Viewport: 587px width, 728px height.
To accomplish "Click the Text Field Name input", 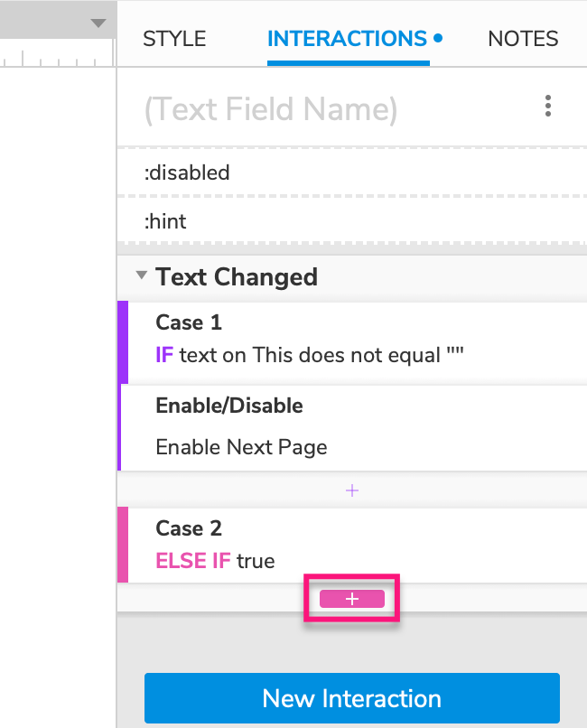I will coord(271,109).
